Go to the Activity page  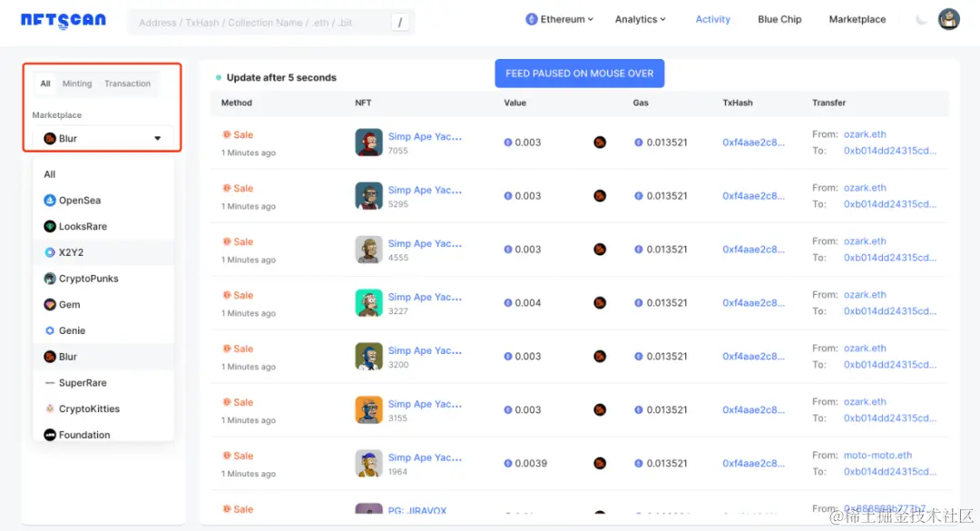point(713,19)
